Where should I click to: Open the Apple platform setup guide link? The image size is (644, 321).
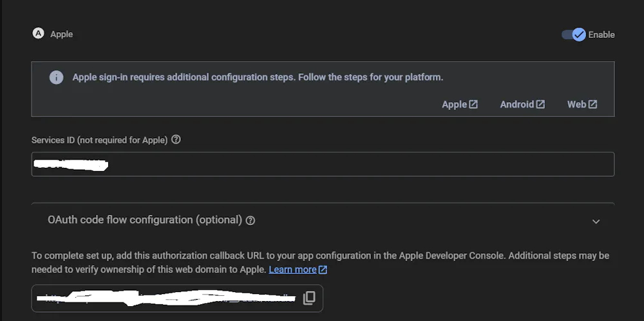coord(460,104)
